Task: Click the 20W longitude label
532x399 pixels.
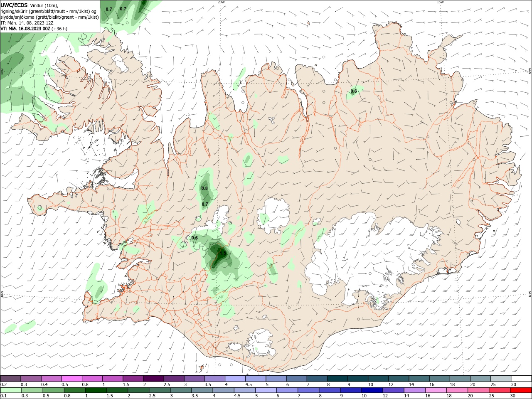Action: (x=221, y=2)
